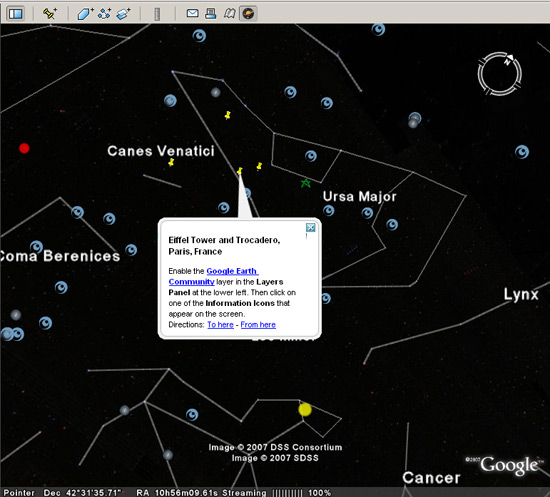Select the yellow circle marker near Cancer
The image size is (550, 497).
305,409
